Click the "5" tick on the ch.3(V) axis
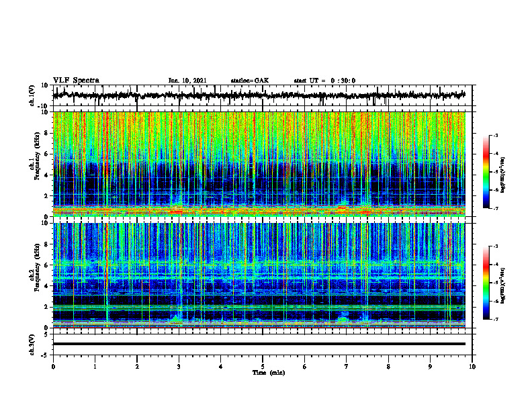 point(47,334)
